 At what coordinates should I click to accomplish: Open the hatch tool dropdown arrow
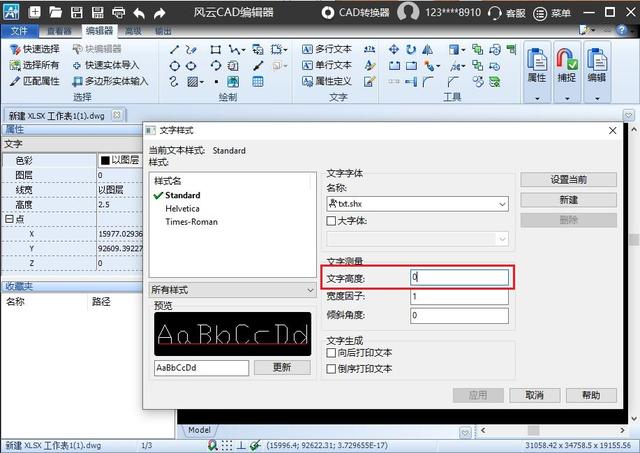pos(202,82)
